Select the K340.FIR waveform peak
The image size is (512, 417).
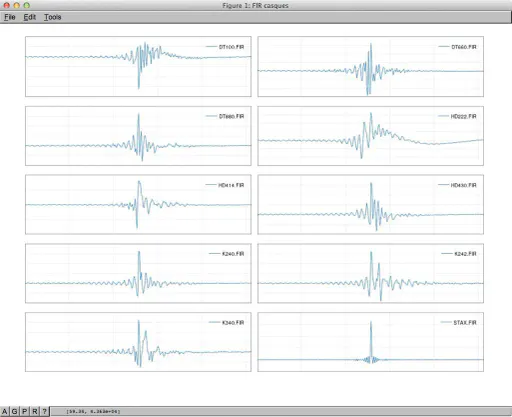[x=139, y=322]
